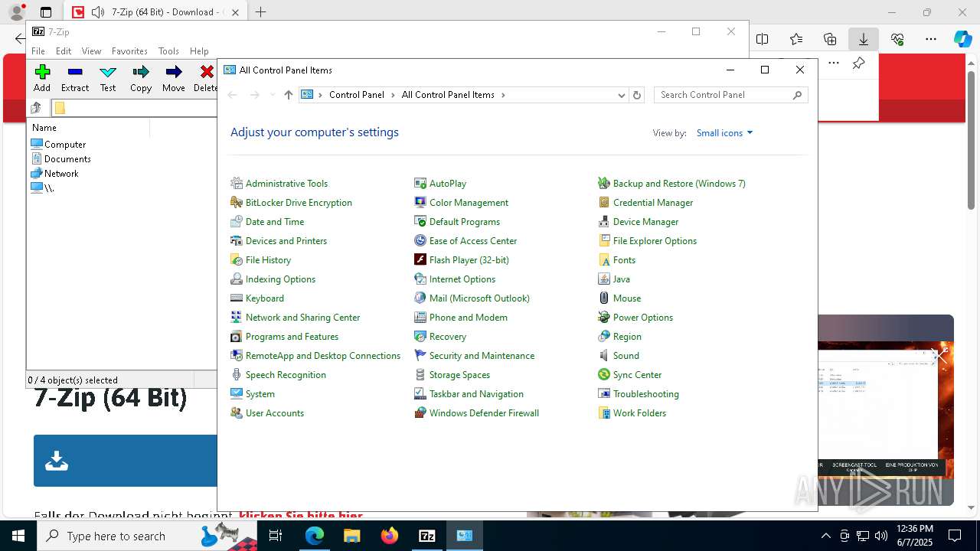Open a new browser tab

pos(260,12)
